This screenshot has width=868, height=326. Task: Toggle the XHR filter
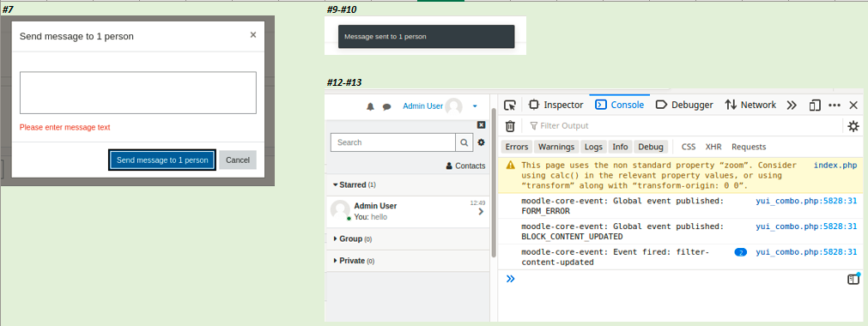(x=713, y=147)
